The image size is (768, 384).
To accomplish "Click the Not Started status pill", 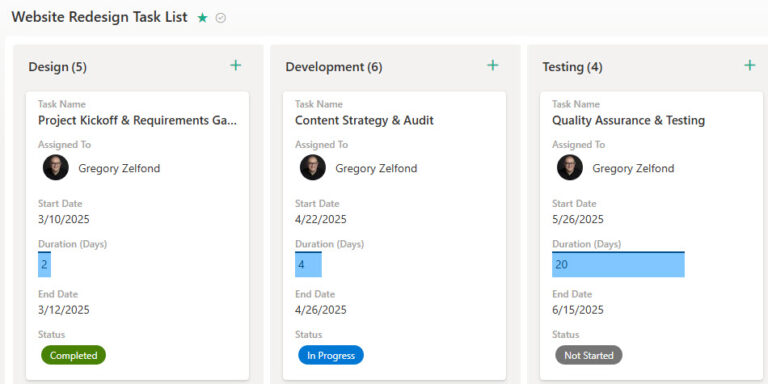I will coord(589,355).
